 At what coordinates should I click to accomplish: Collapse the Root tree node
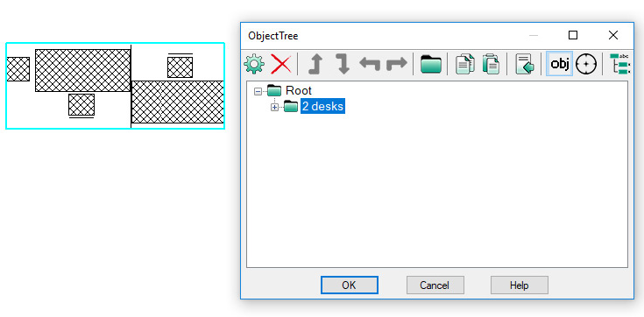point(258,91)
